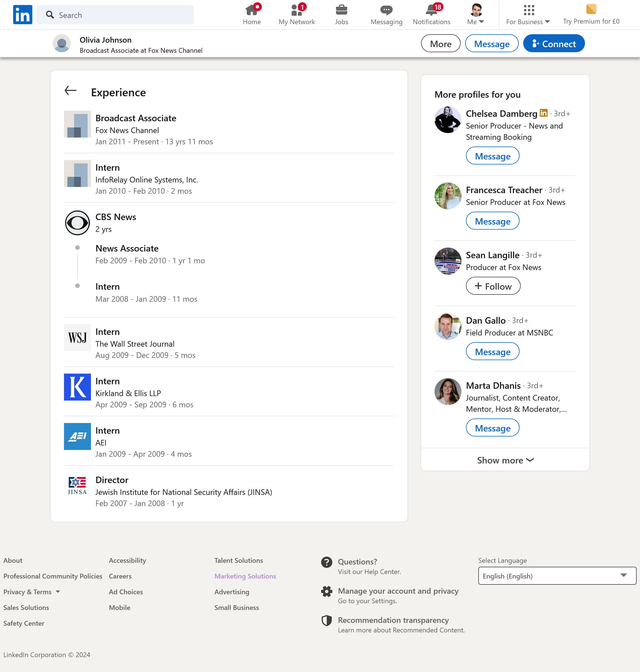
Task: Open the Notifications bell icon
Action: [431, 10]
